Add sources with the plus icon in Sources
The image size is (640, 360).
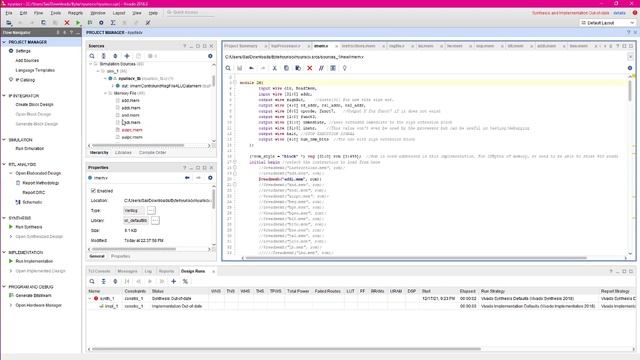pos(127,56)
